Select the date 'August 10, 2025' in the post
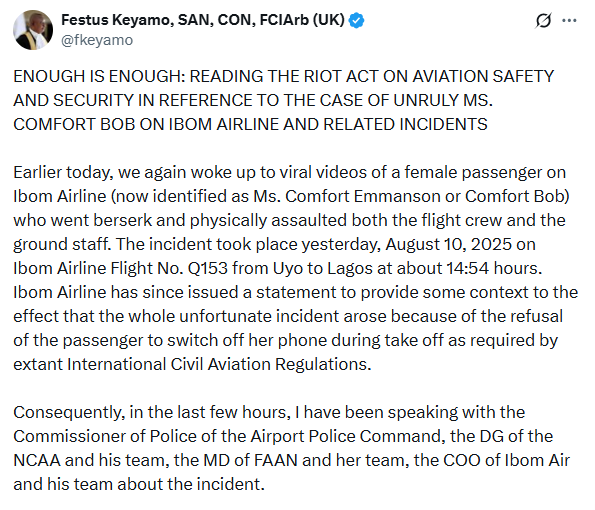The width and height of the screenshot is (595, 510). pyautogui.click(x=448, y=244)
